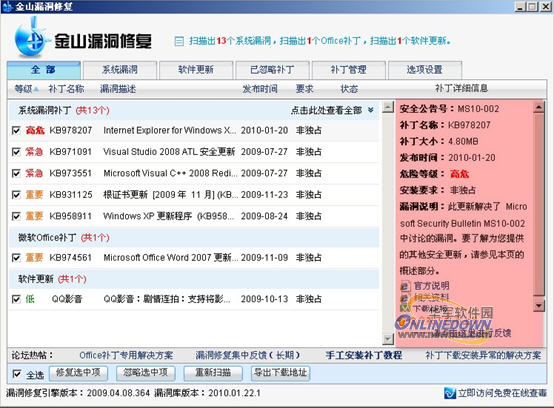
Task: Select the QQ影音 update description text
Action: click(167, 299)
